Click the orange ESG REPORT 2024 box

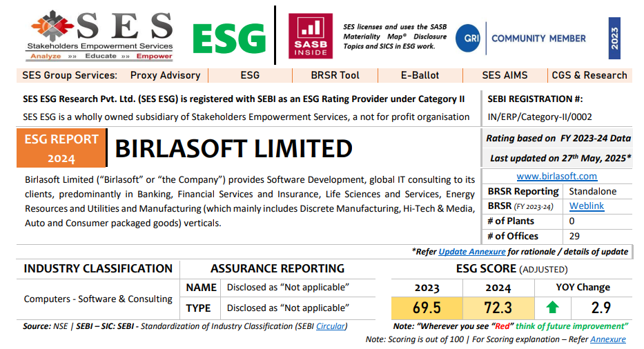tap(61, 148)
